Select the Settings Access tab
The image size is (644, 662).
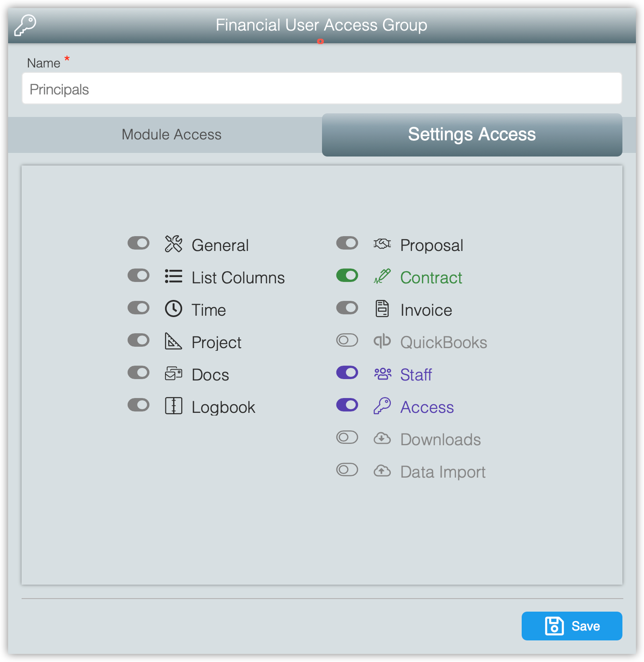click(x=471, y=134)
